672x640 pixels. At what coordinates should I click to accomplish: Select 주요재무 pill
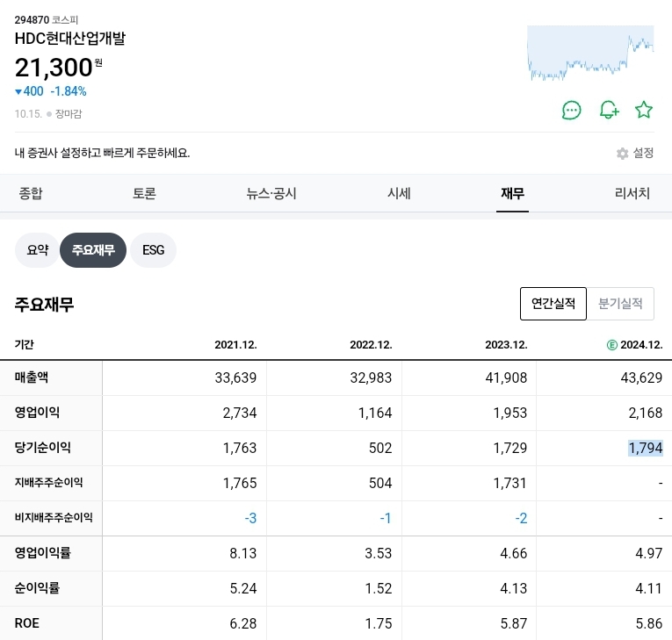pos(93,250)
